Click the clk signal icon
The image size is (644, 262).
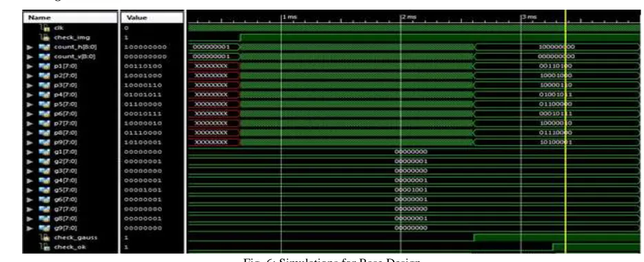pyautogui.click(x=46, y=28)
